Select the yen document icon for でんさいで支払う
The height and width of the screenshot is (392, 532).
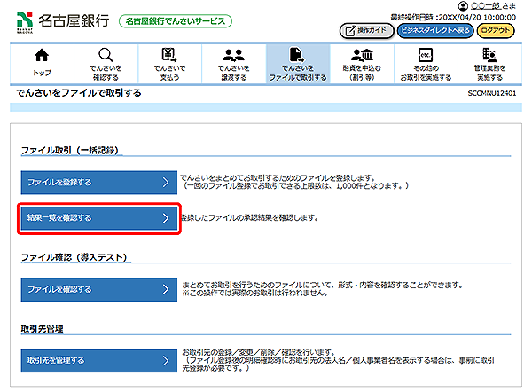(168, 55)
